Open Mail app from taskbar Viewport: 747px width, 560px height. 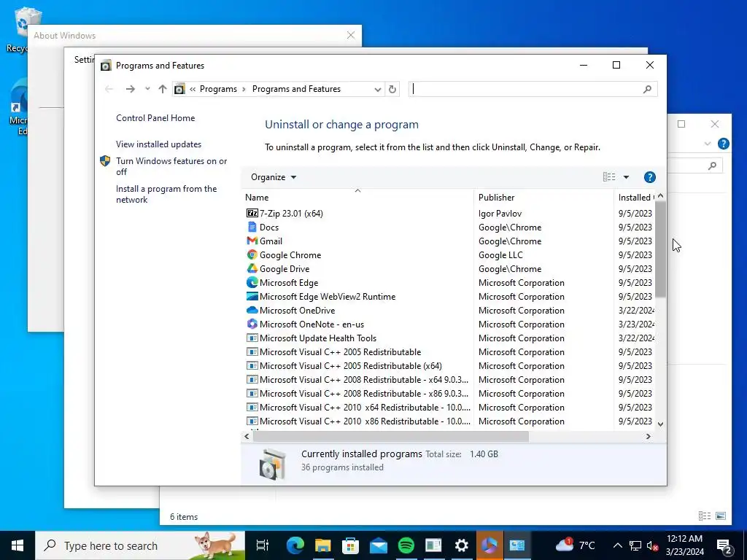[379, 545]
